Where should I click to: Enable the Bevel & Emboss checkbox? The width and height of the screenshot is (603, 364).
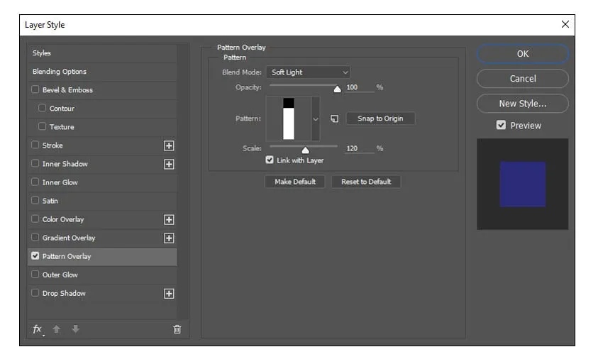click(x=35, y=90)
